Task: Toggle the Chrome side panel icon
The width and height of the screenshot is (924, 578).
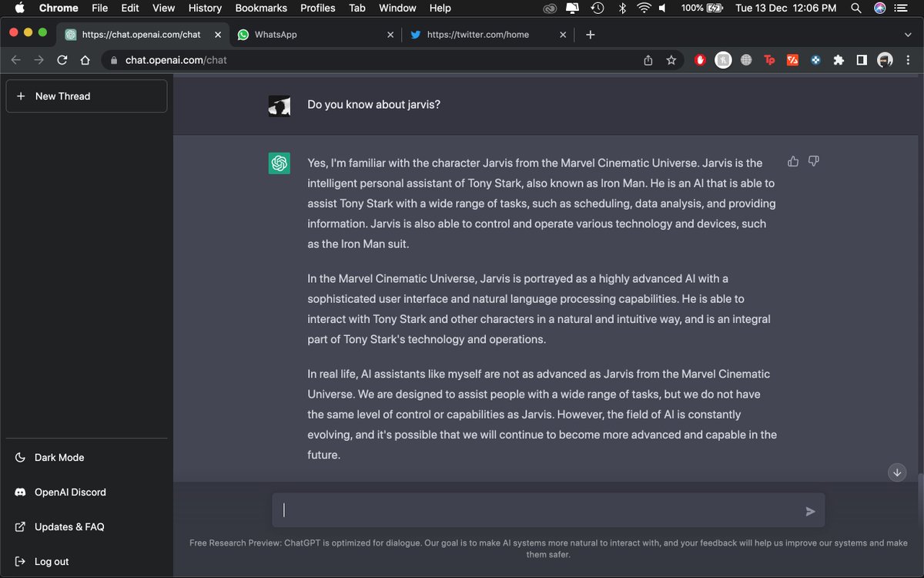Action: click(x=862, y=59)
